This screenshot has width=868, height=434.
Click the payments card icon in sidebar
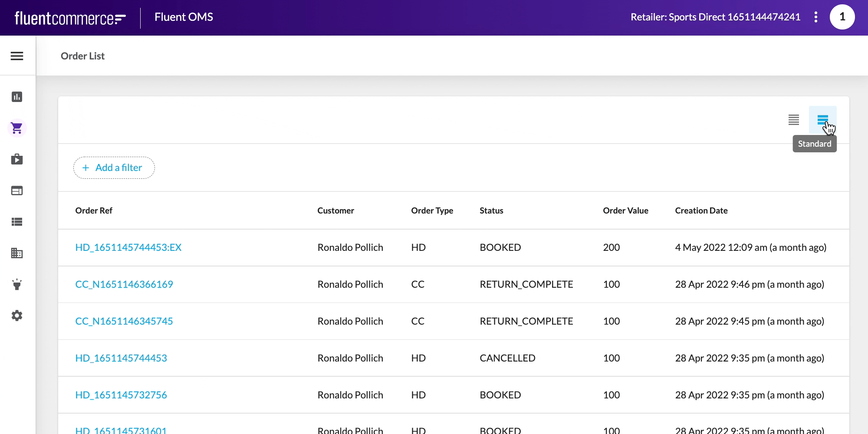pos(17,191)
